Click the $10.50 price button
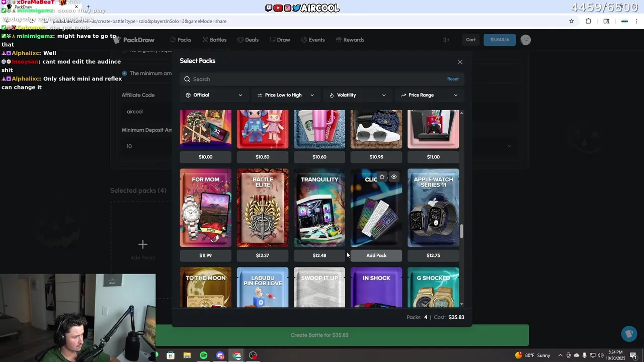The width and height of the screenshot is (644, 362). (263, 157)
